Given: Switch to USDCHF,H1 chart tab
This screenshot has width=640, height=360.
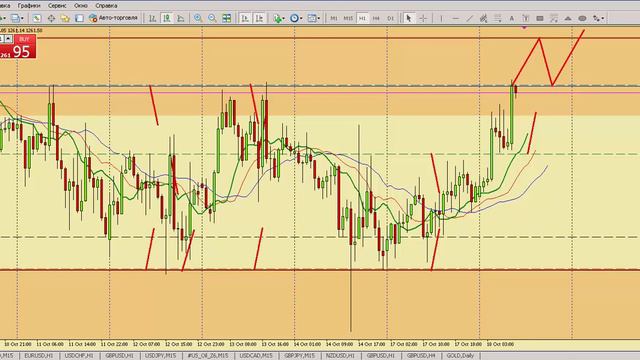Looking at the screenshot, I should [x=79, y=356].
